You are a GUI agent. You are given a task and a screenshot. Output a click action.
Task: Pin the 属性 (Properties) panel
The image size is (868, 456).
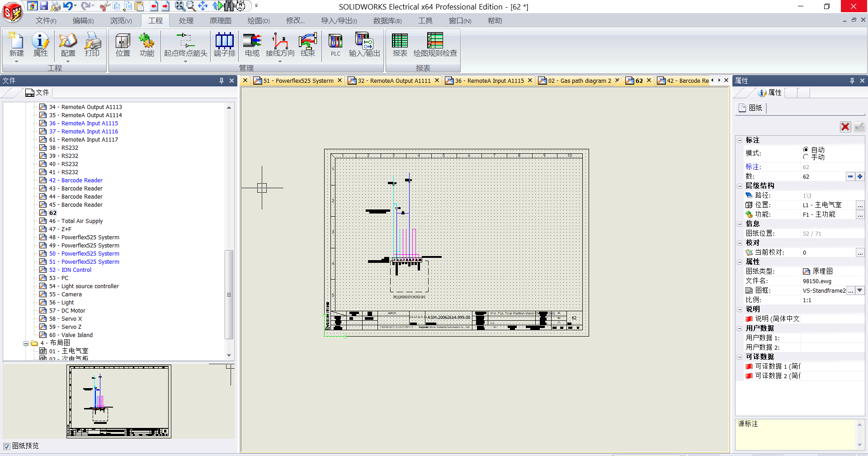(852, 81)
